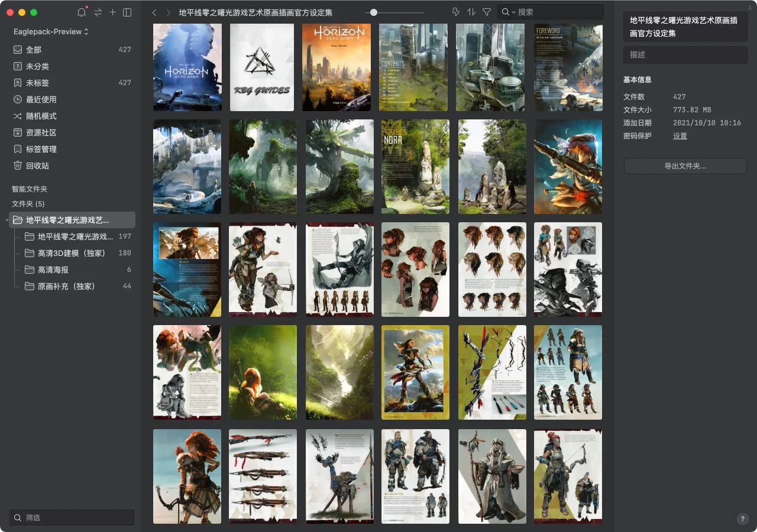Select the bow weapon designs thumbnail
Screen dimensions: 757x532
[492, 372]
